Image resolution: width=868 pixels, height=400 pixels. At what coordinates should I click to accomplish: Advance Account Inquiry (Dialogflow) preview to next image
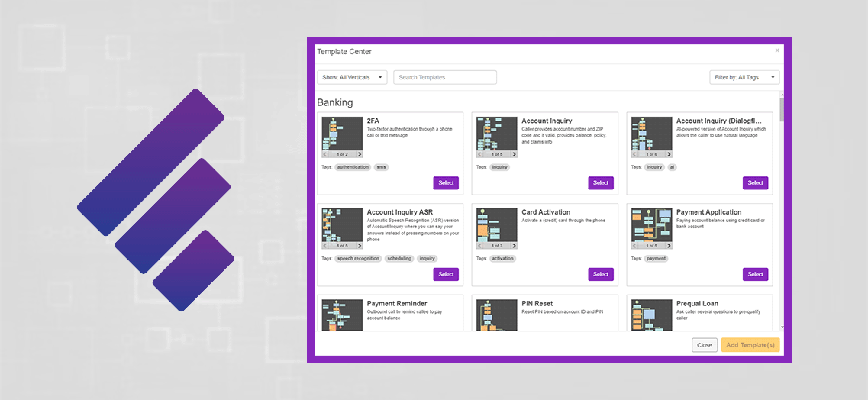pos(669,154)
